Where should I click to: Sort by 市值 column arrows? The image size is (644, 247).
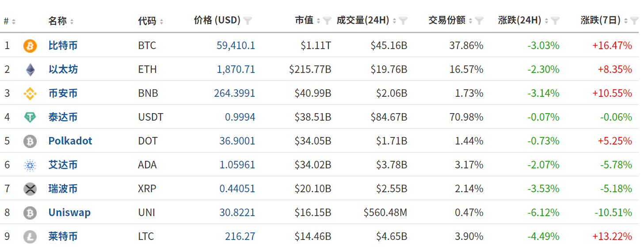[x=318, y=21]
